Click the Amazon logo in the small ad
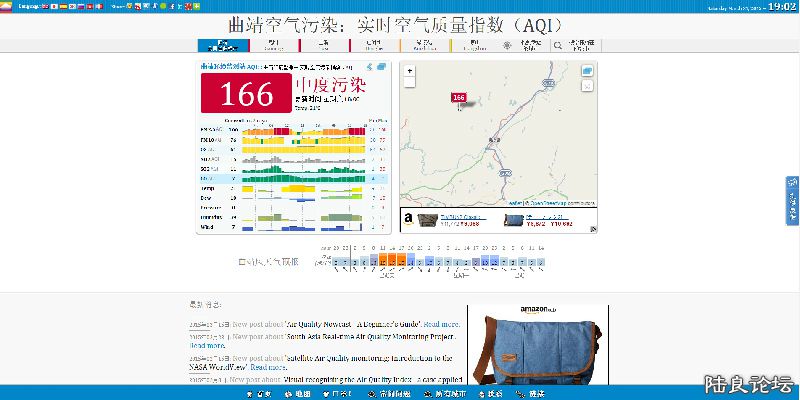Screen dimensions: 800x400 (408, 219)
